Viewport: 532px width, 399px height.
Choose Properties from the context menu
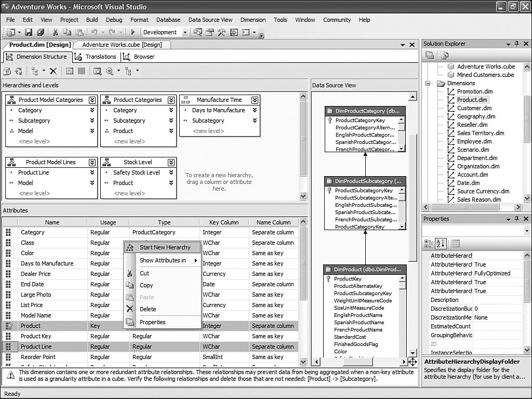tap(163, 322)
